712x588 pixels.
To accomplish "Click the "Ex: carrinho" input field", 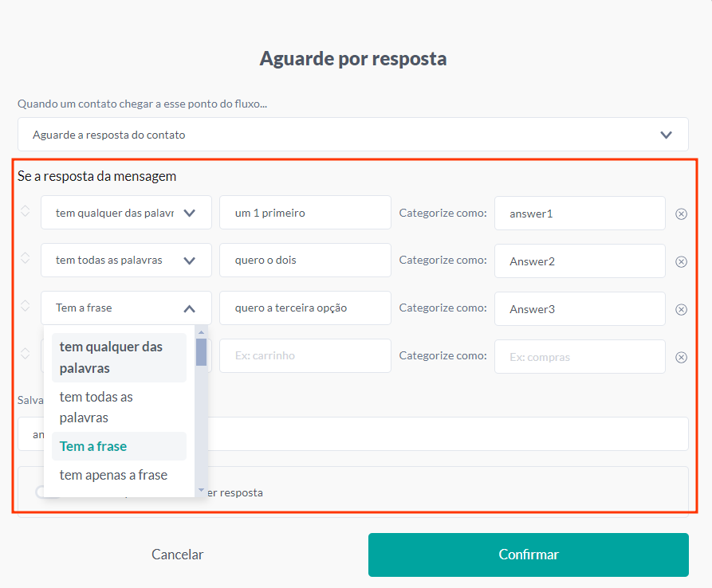I will coord(305,356).
